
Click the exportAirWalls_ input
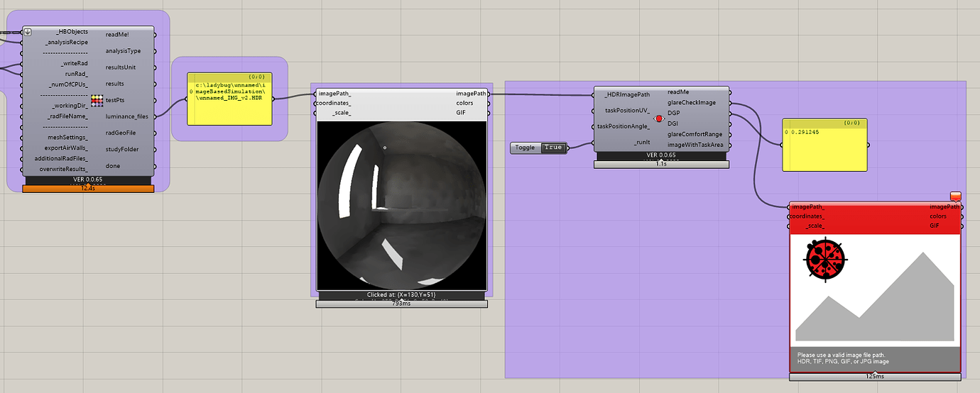click(66, 148)
